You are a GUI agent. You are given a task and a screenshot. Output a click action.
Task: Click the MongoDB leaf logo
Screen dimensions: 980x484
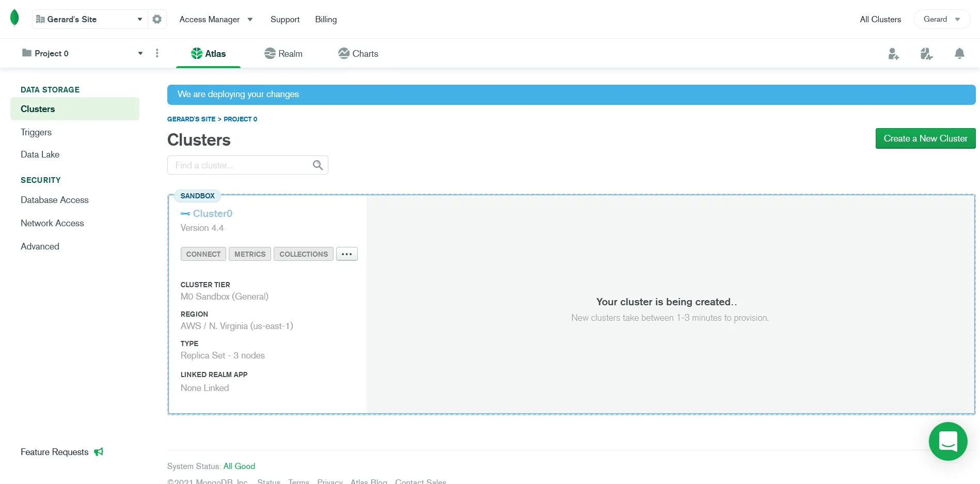coord(14,18)
